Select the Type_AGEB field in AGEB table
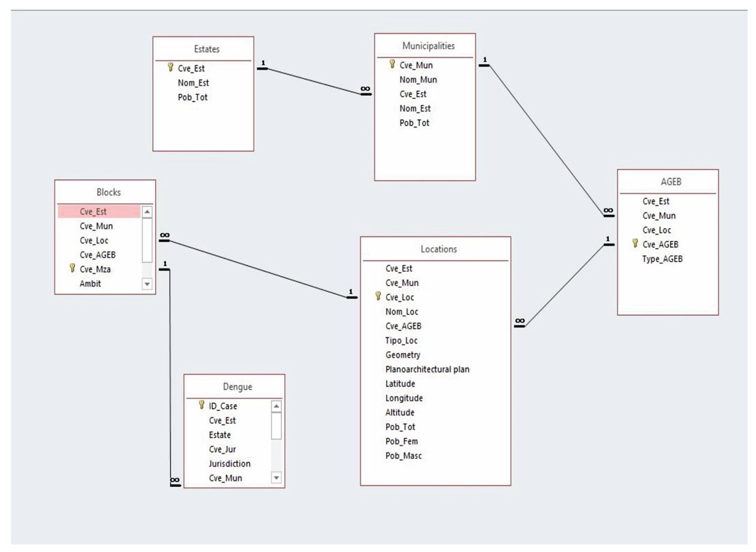 tap(662, 259)
